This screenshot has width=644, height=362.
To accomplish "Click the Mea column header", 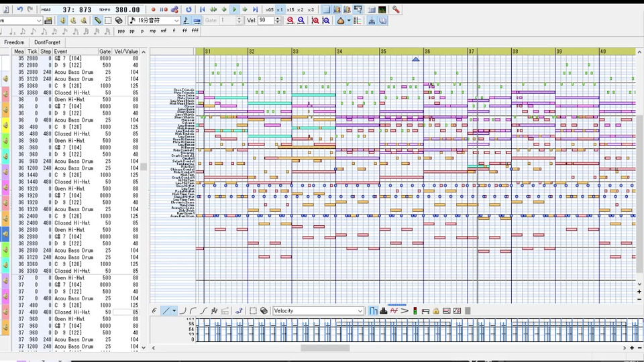I will coord(19,52).
